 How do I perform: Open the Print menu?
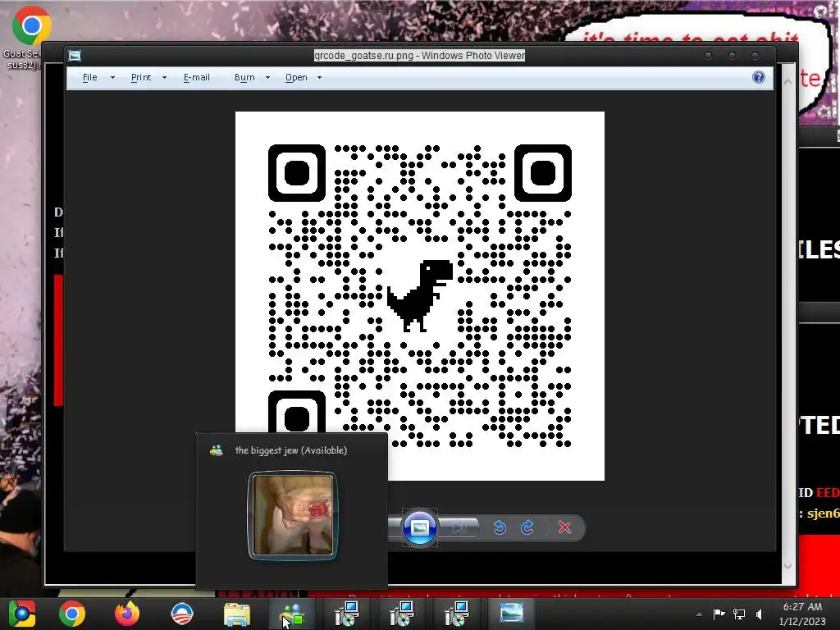(141, 78)
